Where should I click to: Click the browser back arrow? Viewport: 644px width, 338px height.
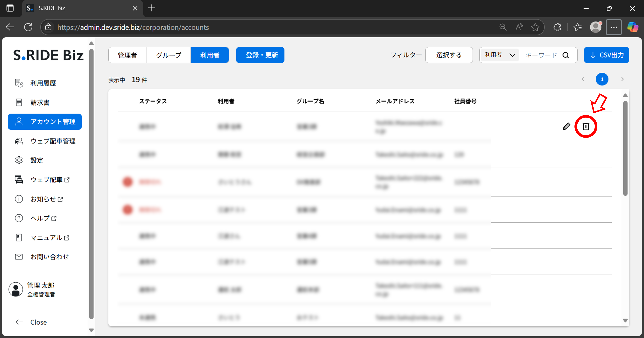10,27
